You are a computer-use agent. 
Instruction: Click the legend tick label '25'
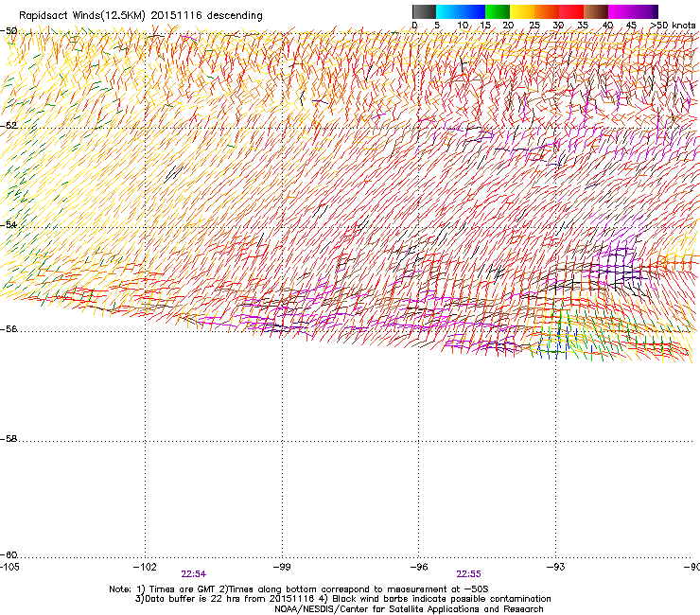[x=534, y=26]
